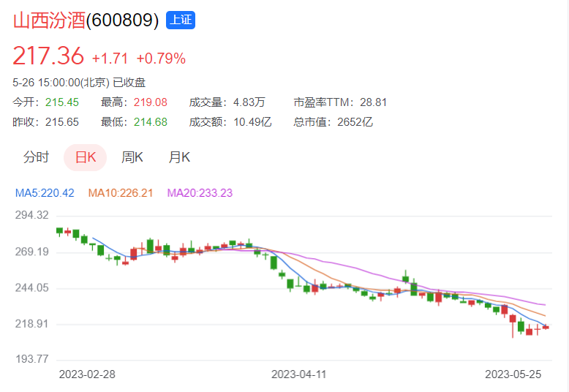The height and width of the screenshot is (392, 569).
Task: Click the stock code (600809)
Action: point(122,20)
